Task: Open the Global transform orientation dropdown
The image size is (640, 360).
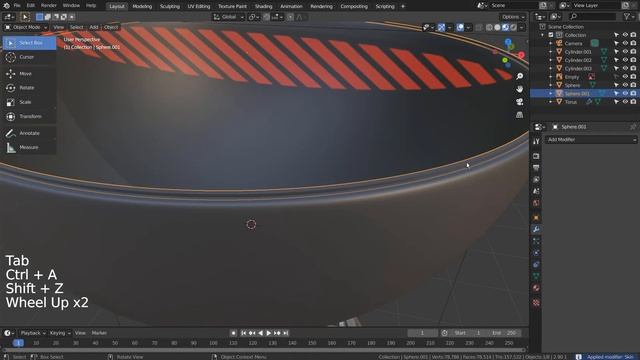Action: pos(229,17)
